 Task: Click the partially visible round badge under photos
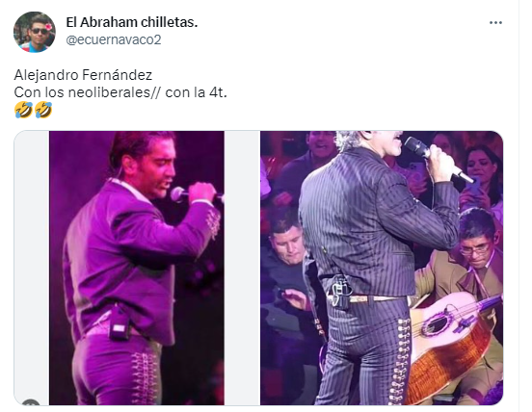[x=31, y=402]
